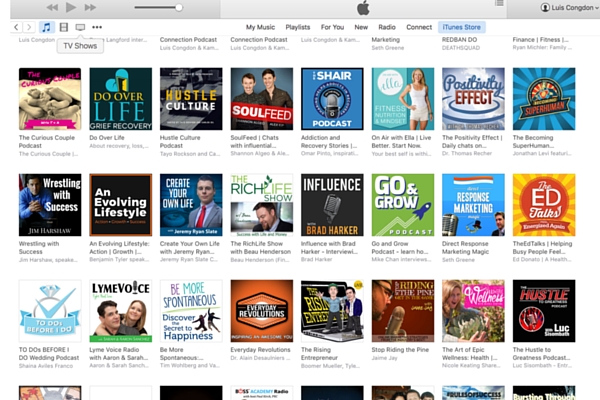Open Do Over Life podcast artwork

click(x=121, y=99)
